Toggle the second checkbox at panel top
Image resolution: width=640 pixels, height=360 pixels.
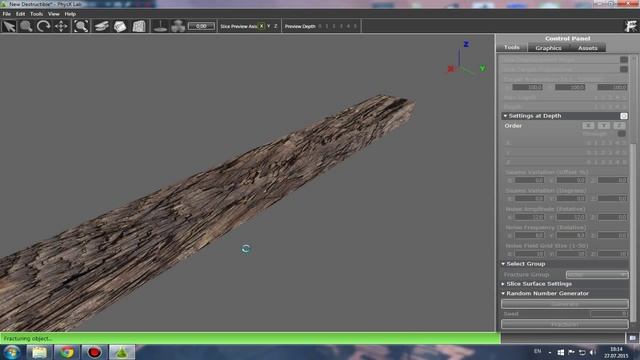point(624,69)
